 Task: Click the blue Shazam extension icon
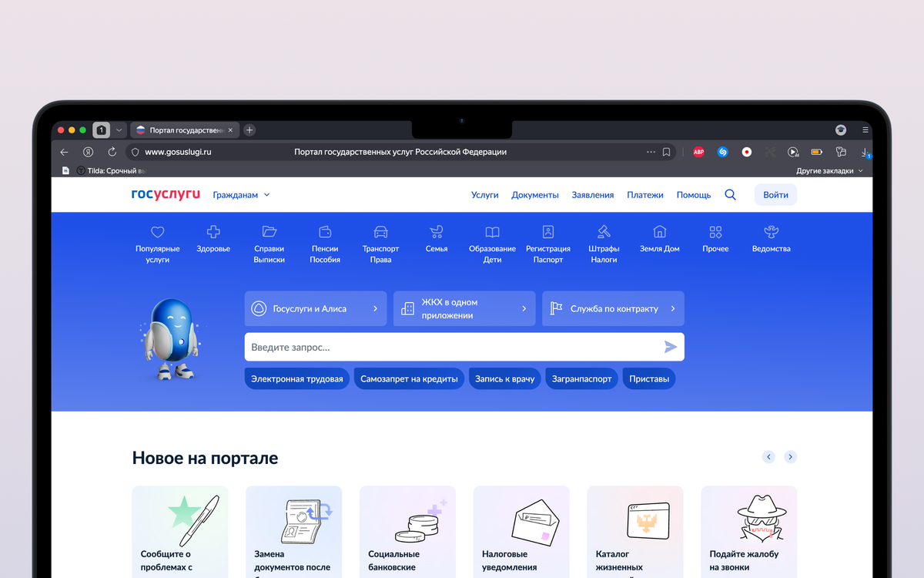pyautogui.click(x=722, y=152)
